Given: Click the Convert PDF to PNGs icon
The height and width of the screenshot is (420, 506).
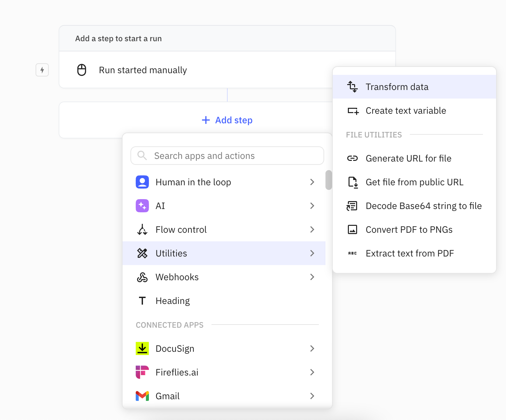Looking at the screenshot, I should point(352,229).
